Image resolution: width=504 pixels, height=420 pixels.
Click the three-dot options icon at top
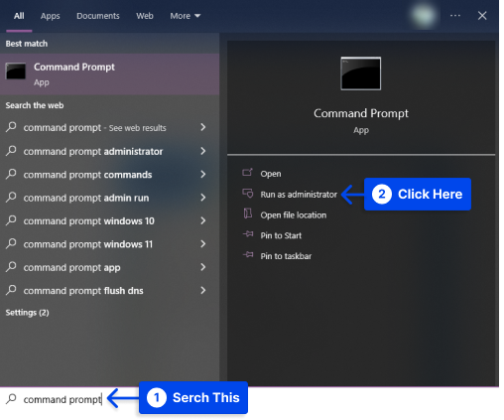pyautogui.click(x=455, y=16)
